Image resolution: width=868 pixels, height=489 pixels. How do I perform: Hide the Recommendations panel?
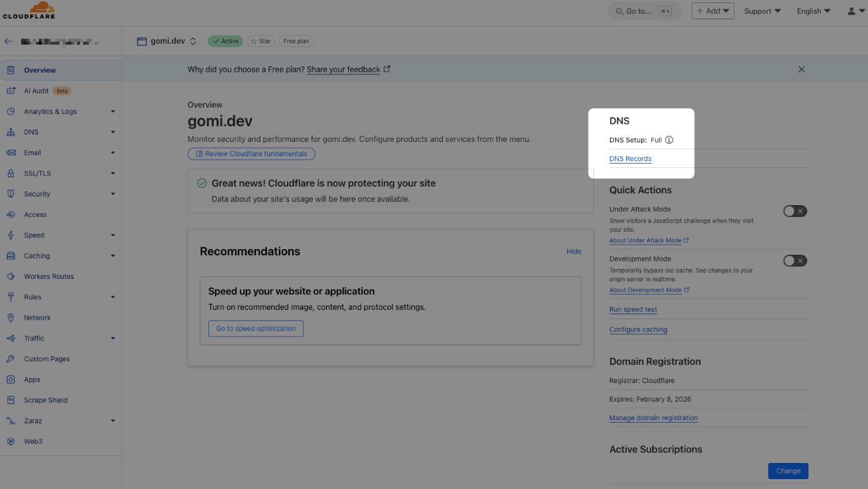[574, 251]
